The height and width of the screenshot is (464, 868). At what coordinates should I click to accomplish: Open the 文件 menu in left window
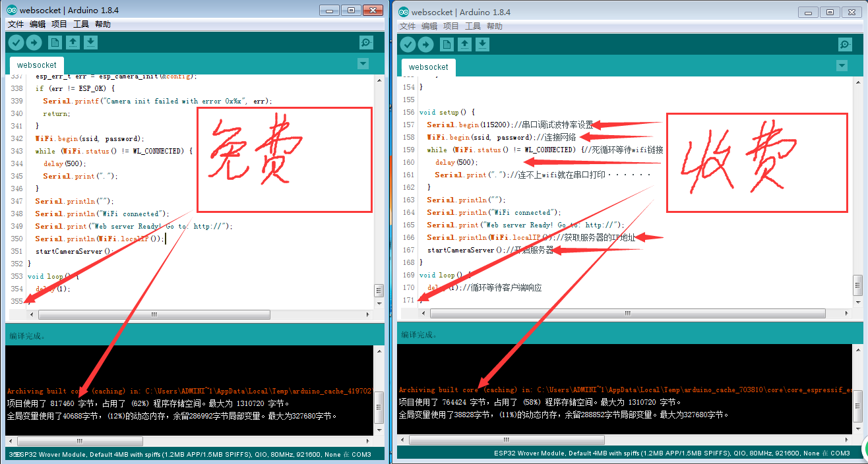(x=15, y=23)
